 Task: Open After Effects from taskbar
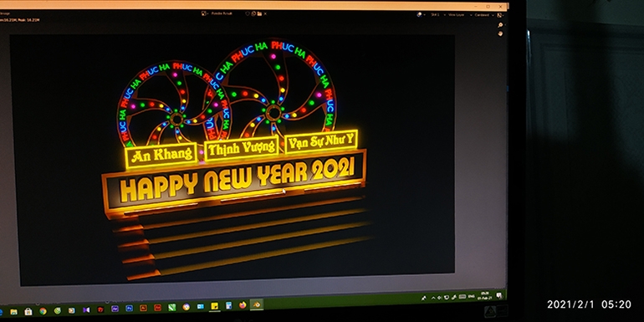tap(115, 309)
